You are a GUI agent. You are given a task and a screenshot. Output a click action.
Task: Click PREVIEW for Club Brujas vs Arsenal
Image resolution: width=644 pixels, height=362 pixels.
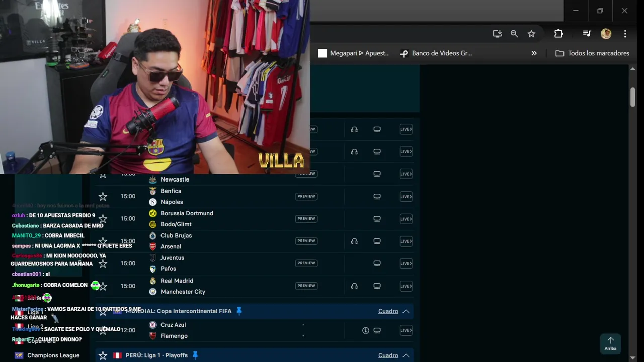coord(306,241)
